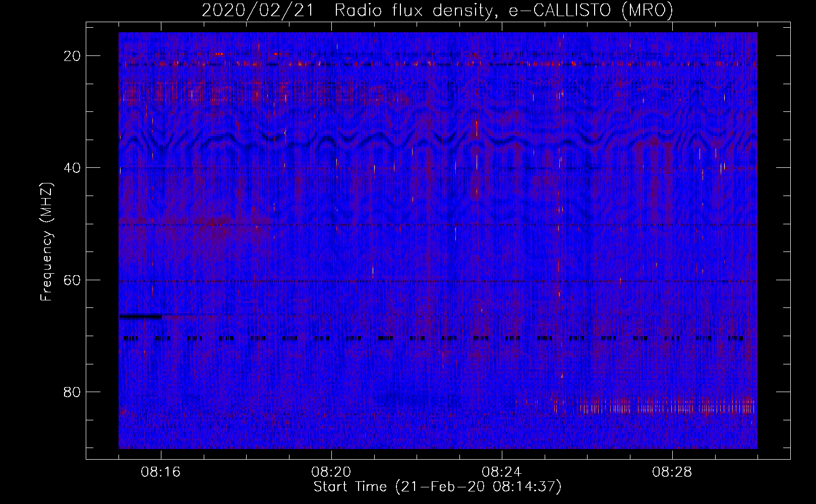This screenshot has height=504, width=816.
Task: Click the "Start Time (21-Feb-20 08:14:37)" label
Action: pos(437,487)
